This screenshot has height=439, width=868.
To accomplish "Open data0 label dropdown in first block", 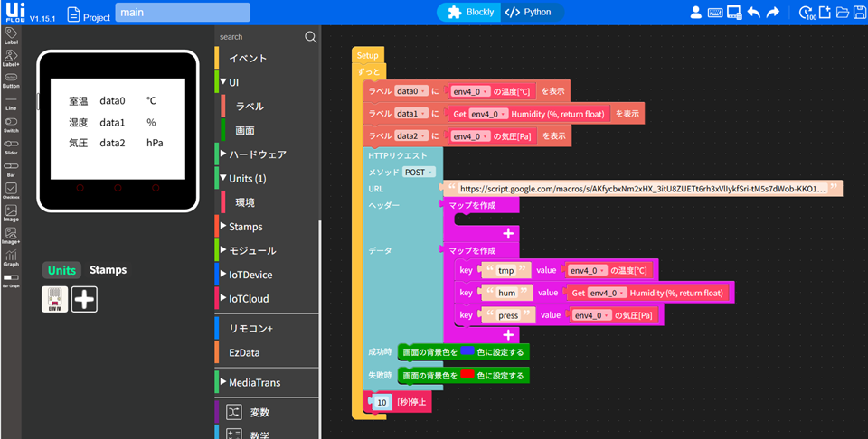I will point(411,91).
